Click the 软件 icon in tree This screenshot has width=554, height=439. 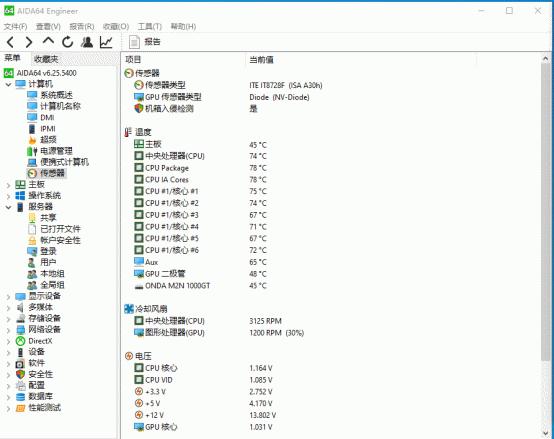20,363
